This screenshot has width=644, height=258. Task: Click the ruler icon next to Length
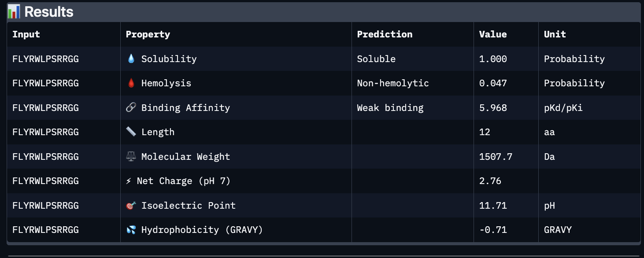[131, 132]
